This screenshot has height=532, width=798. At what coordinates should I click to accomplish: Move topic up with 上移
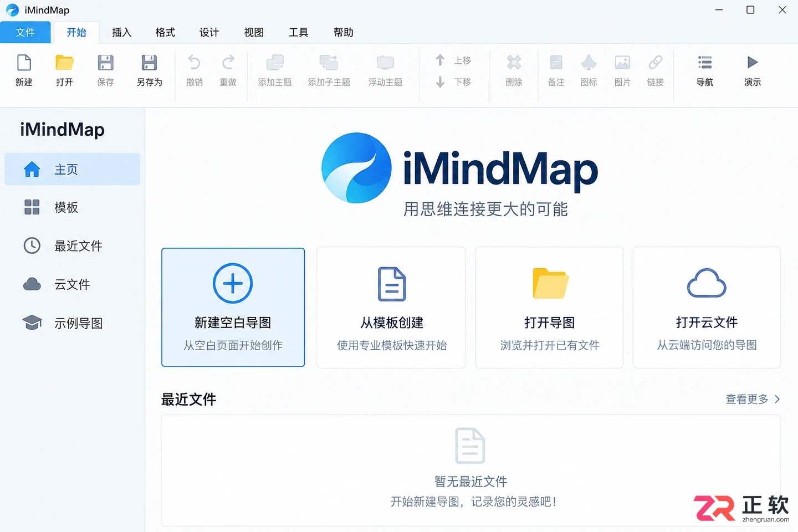(x=453, y=60)
